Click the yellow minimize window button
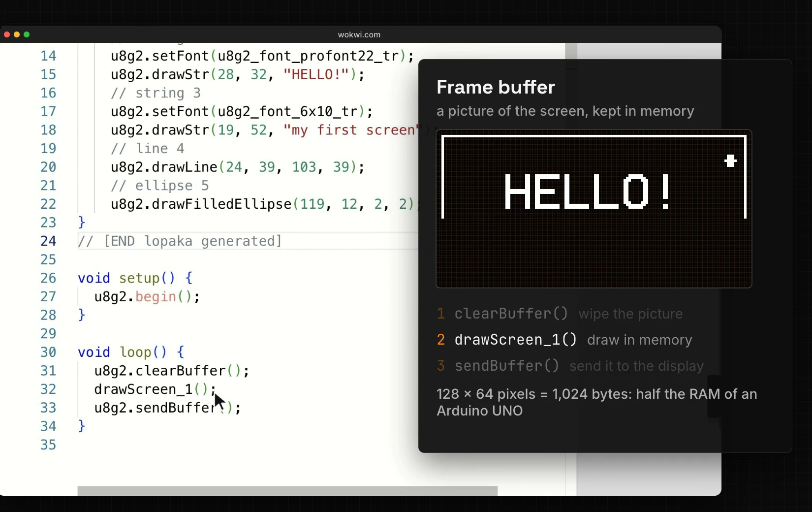812x512 pixels. pos(17,34)
